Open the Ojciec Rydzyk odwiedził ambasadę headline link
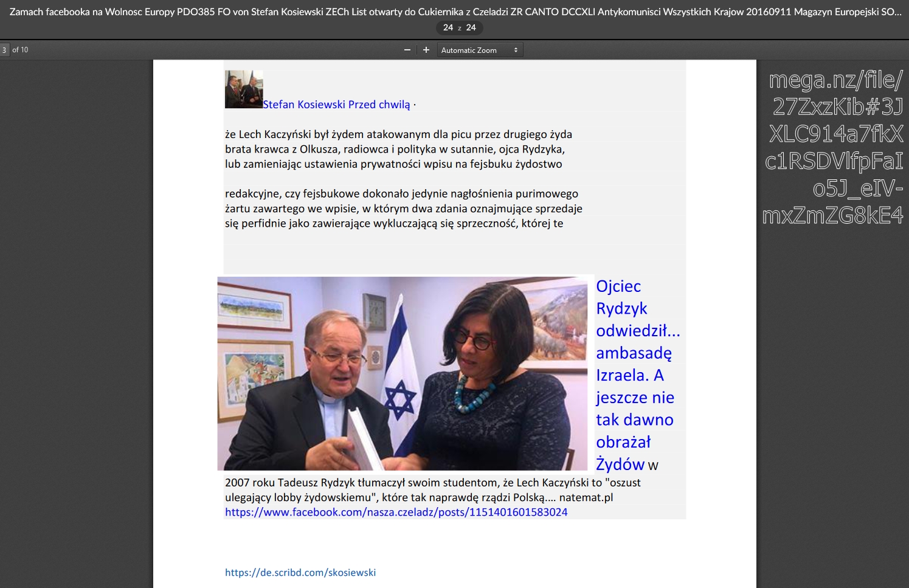 point(637,375)
